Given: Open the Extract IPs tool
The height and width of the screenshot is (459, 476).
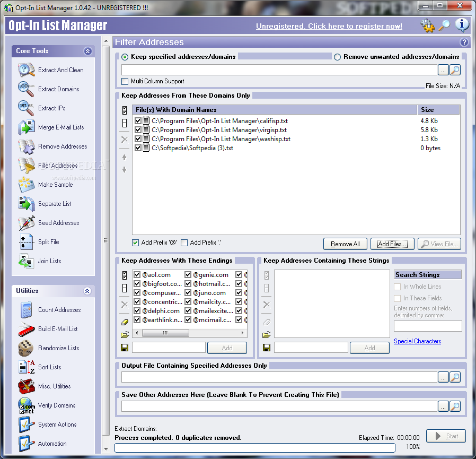Looking at the screenshot, I should (x=42, y=108).
